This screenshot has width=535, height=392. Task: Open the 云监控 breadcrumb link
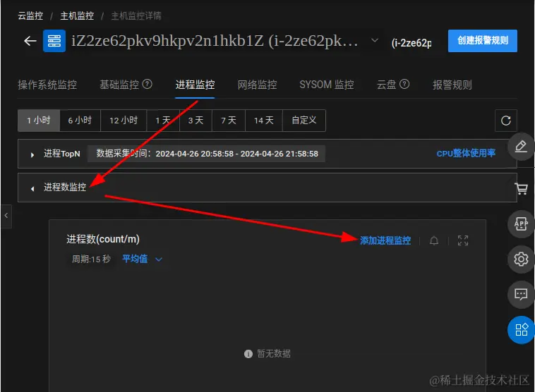click(30, 16)
